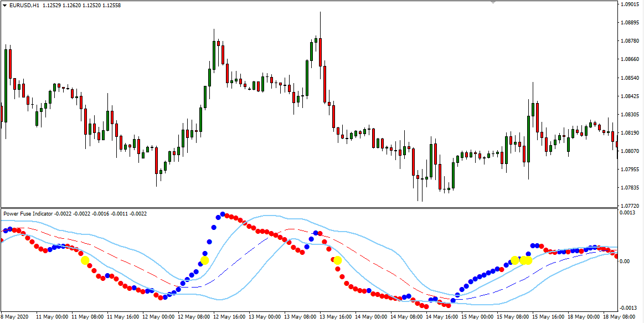
Task: Select the Power Fuse Indicator label
Action: click(x=28, y=213)
